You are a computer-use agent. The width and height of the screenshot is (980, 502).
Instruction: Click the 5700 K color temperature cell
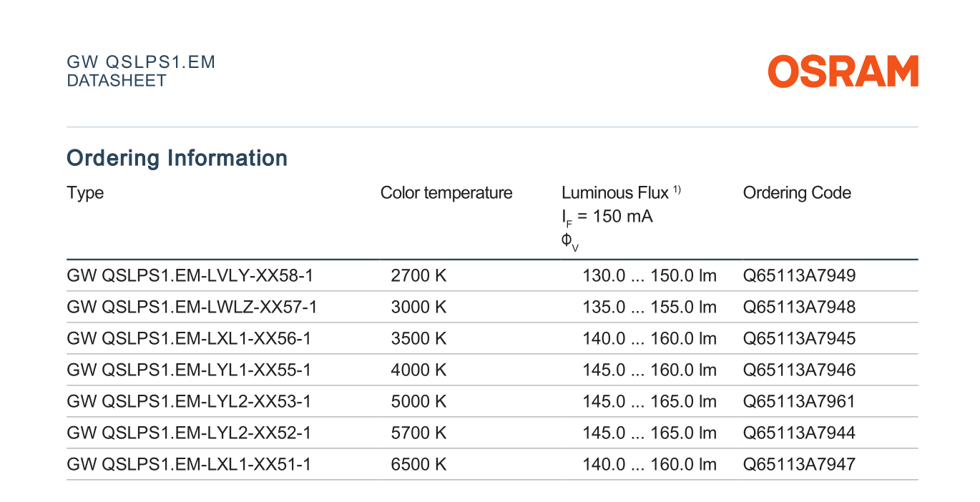(418, 433)
